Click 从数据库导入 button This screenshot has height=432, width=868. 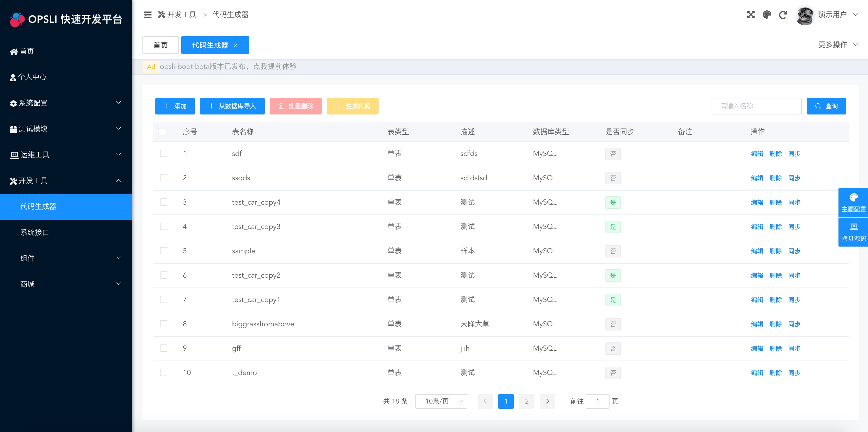pyautogui.click(x=232, y=106)
